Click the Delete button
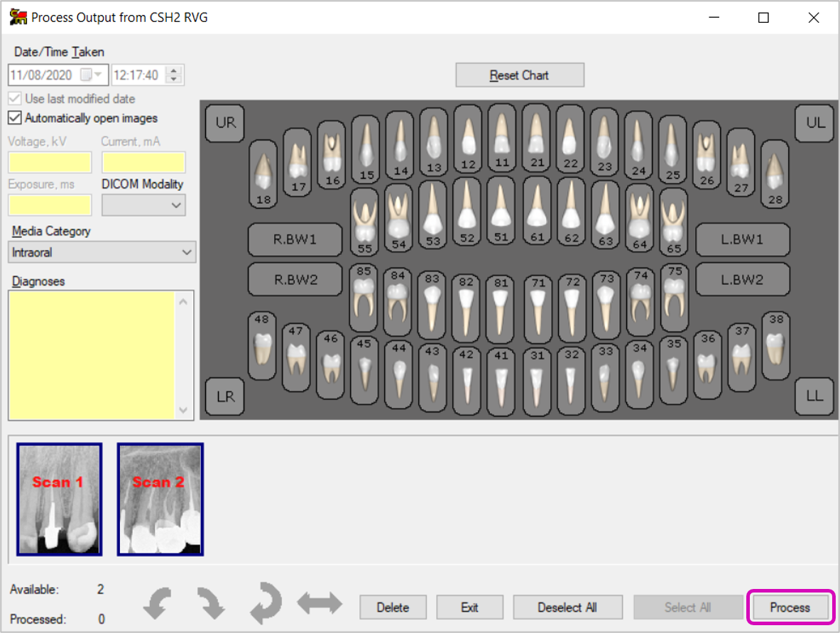This screenshot has width=840, height=633. tap(393, 607)
